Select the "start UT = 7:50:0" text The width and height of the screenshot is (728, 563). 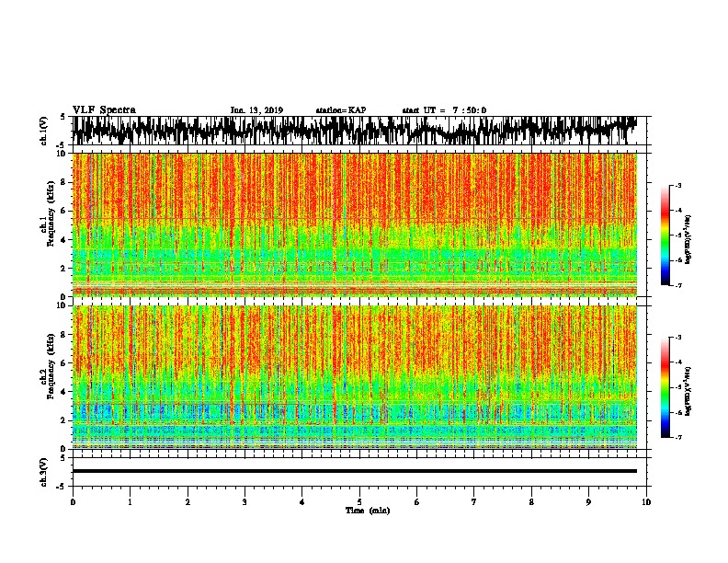click(x=444, y=110)
